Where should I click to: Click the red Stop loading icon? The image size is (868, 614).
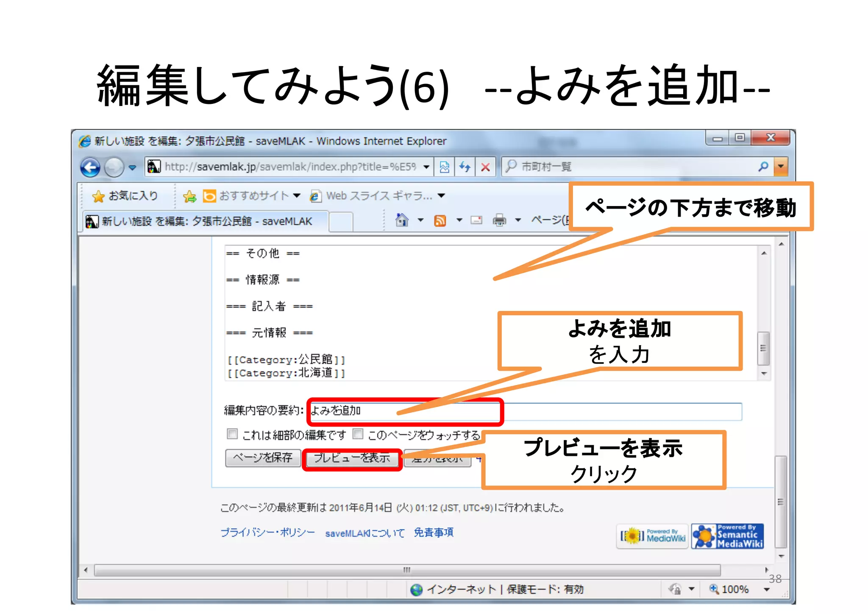click(x=485, y=167)
